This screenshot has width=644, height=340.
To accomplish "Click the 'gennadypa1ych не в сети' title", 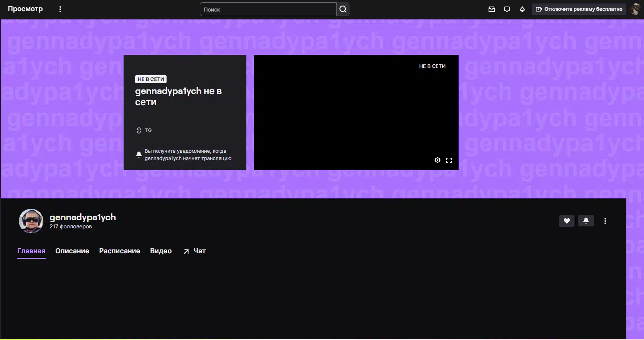I will 178,96.
